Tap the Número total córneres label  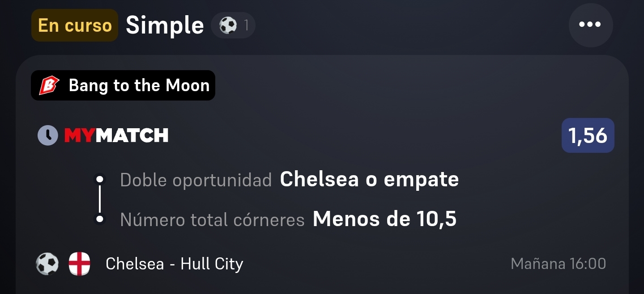point(212,220)
